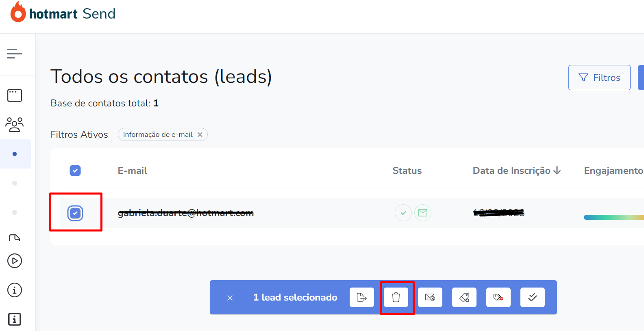Click the trash icon to delete selected lead
This screenshot has height=331, width=644.
coord(396,297)
